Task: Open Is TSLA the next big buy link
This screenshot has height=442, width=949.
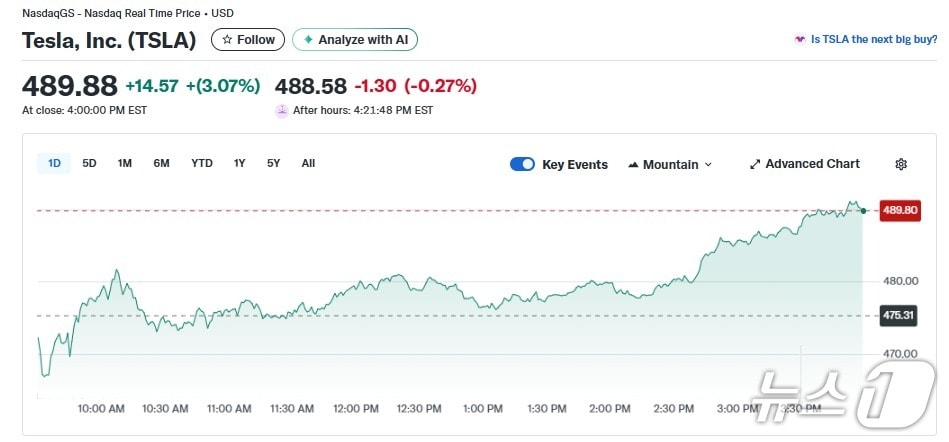Action: click(873, 40)
